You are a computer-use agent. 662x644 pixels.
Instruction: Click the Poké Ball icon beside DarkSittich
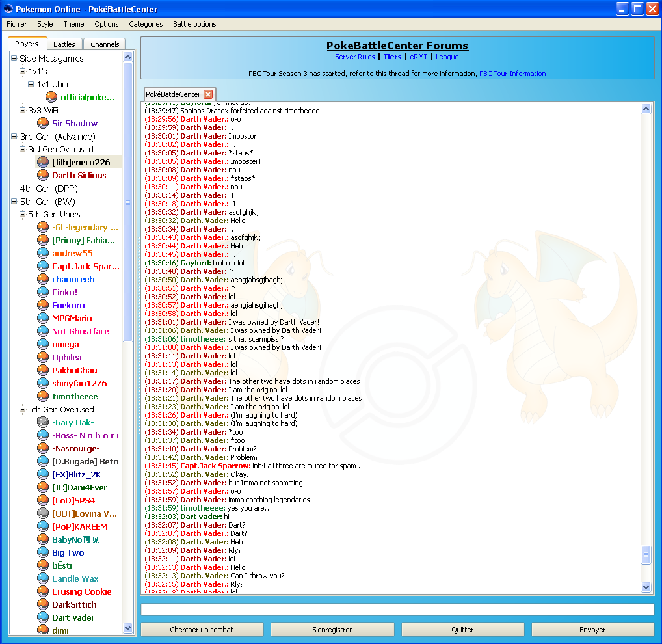click(43, 605)
